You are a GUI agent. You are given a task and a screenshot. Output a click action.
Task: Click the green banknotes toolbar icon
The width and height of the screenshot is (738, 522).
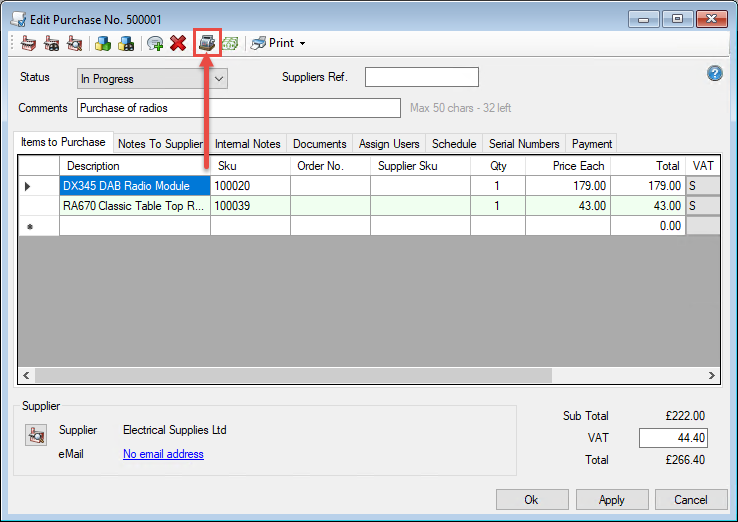pyautogui.click(x=230, y=43)
